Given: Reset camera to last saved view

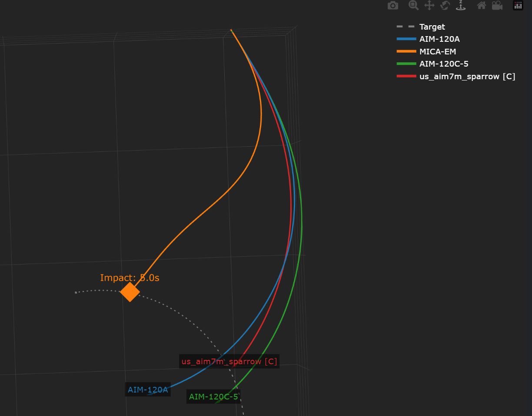Looking at the screenshot, I should point(497,6).
